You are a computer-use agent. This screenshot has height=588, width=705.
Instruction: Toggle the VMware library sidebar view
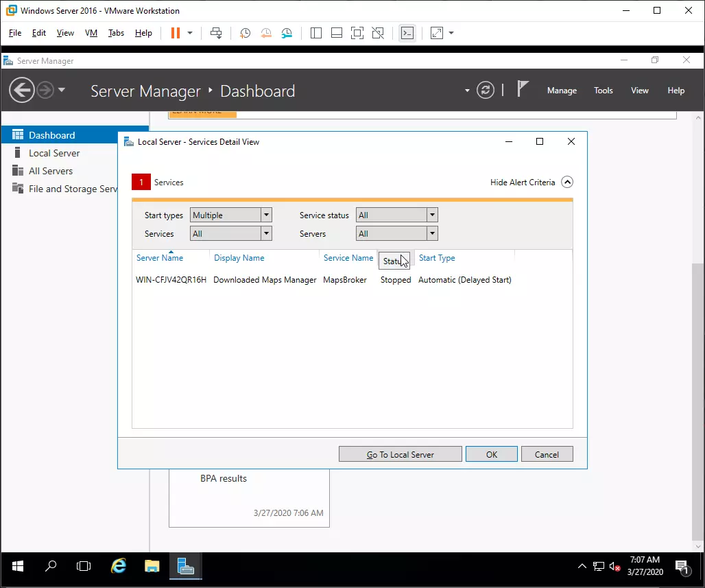(316, 33)
